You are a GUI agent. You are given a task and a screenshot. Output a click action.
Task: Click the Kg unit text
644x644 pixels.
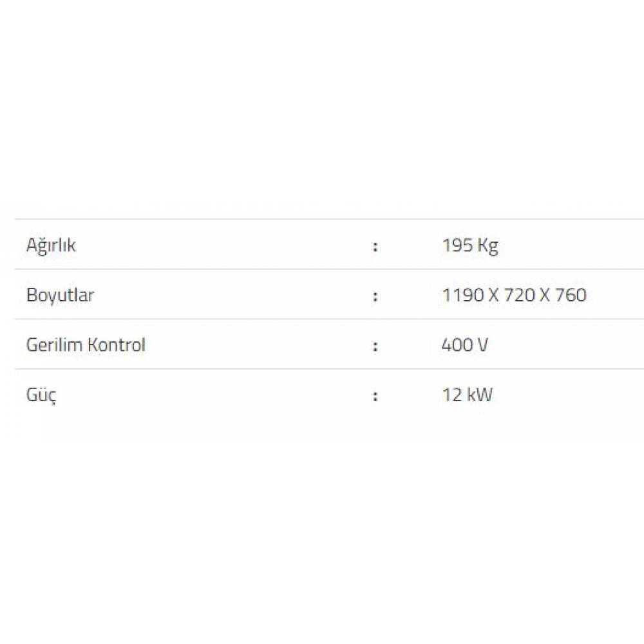488,246
